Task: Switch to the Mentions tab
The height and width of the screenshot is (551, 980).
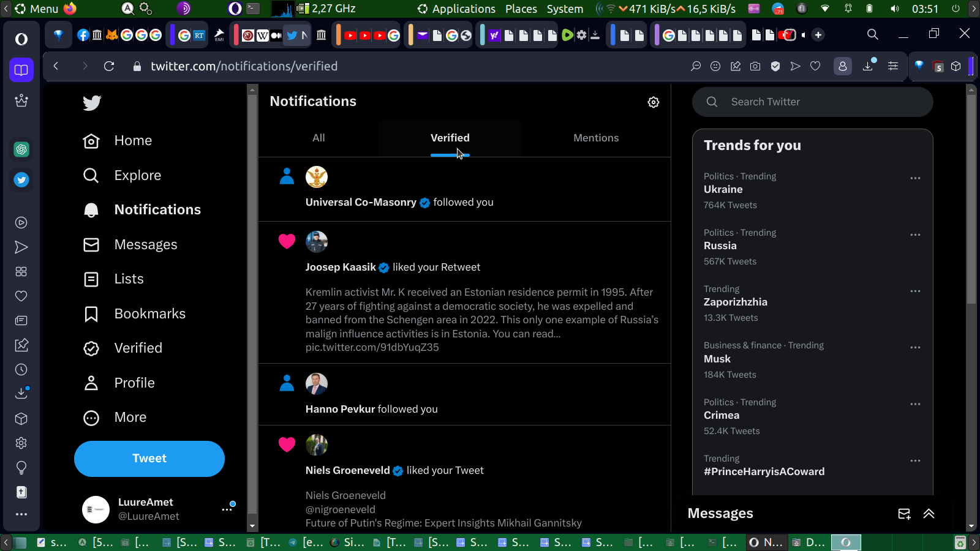Action: tap(596, 138)
